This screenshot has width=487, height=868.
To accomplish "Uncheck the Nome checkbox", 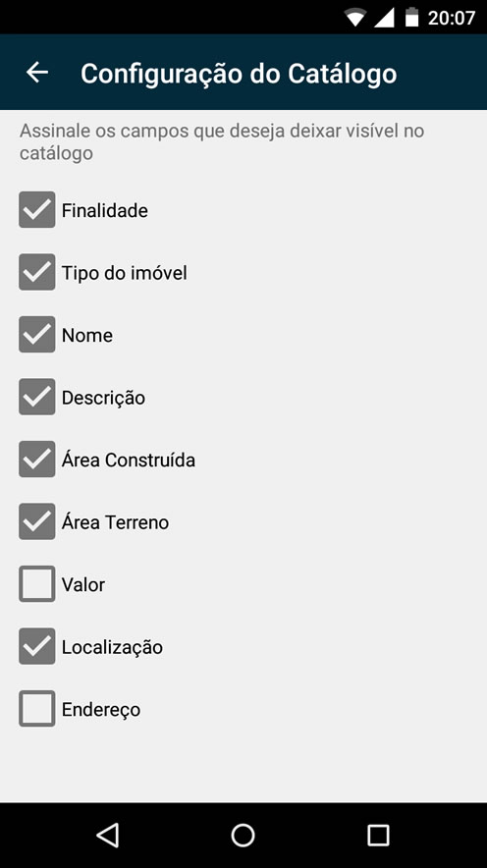I will tap(37, 335).
